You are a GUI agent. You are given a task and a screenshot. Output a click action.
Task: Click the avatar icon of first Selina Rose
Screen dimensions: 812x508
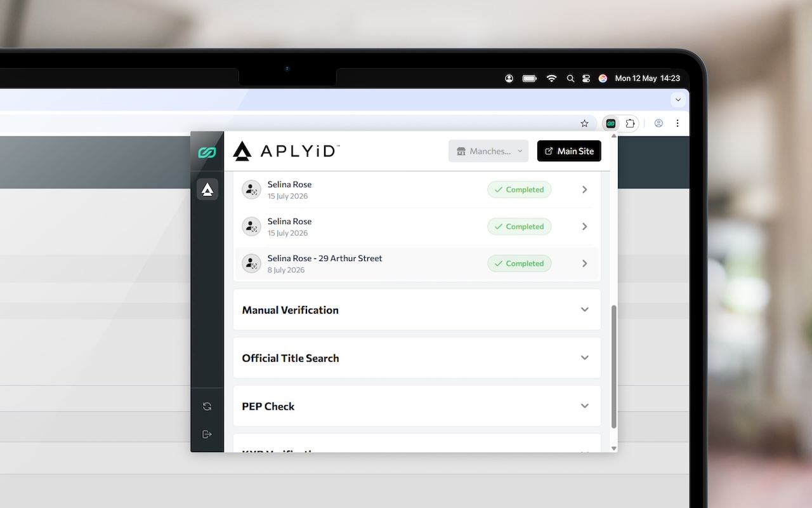click(252, 190)
